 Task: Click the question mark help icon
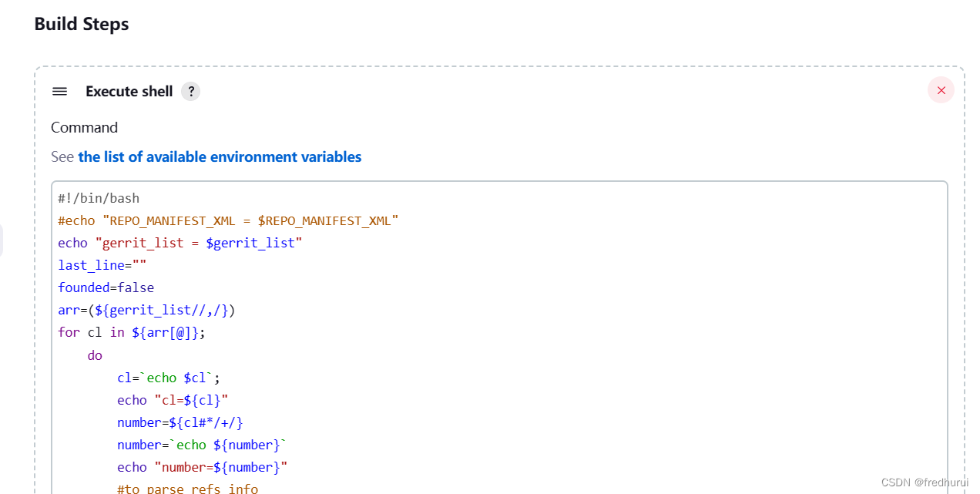click(x=190, y=91)
